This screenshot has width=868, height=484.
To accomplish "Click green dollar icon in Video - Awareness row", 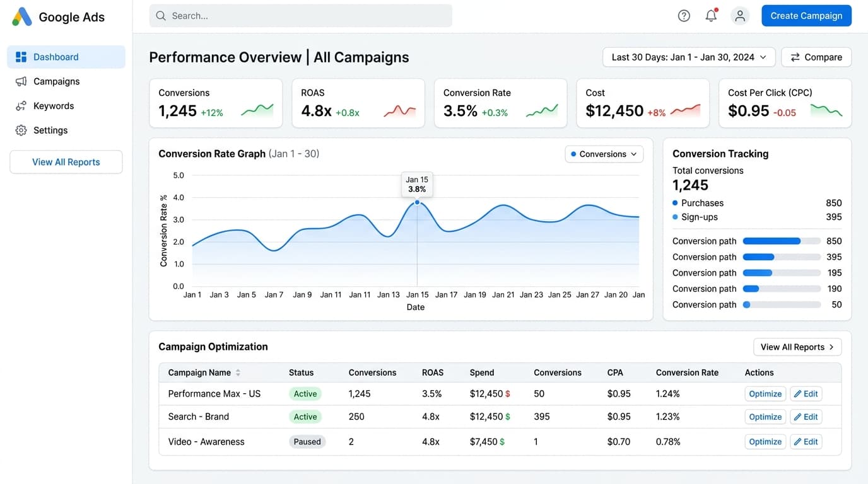I will [502, 442].
